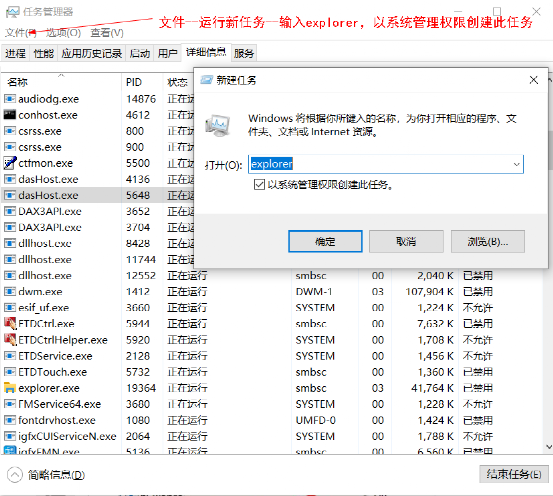Click the process list scroll down arrow
Image resolution: width=553 pixels, height=496 pixels.
point(548,447)
